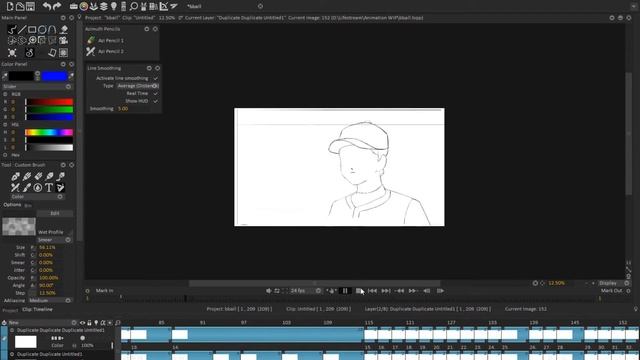The image size is (640, 360).
Task: Click the New Project icon in top toolbar
Action: click(x=10, y=6)
